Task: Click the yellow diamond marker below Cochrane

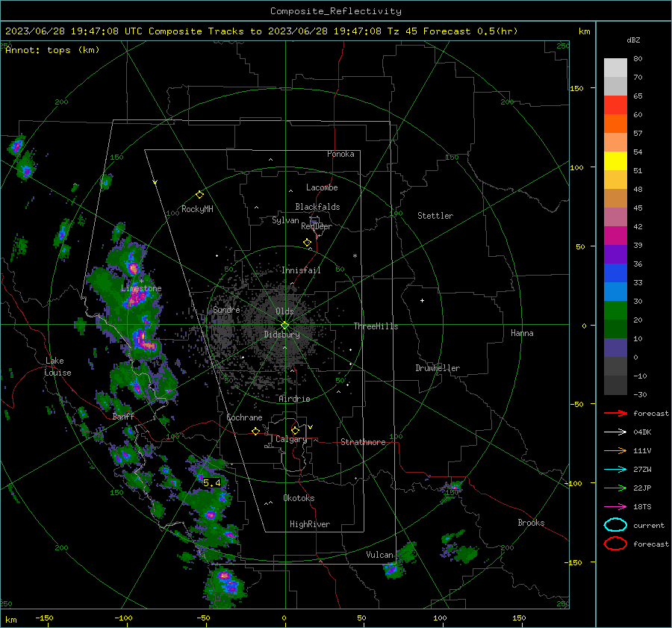Action: (x=255, y=431)
